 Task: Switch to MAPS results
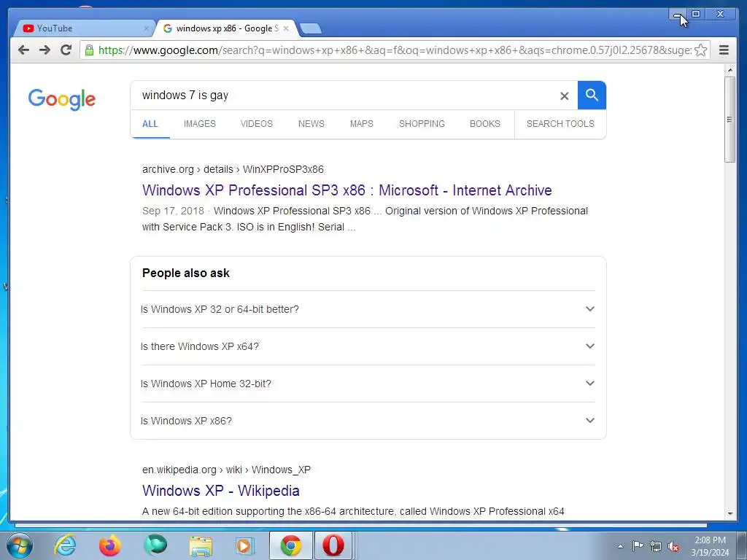362,124
